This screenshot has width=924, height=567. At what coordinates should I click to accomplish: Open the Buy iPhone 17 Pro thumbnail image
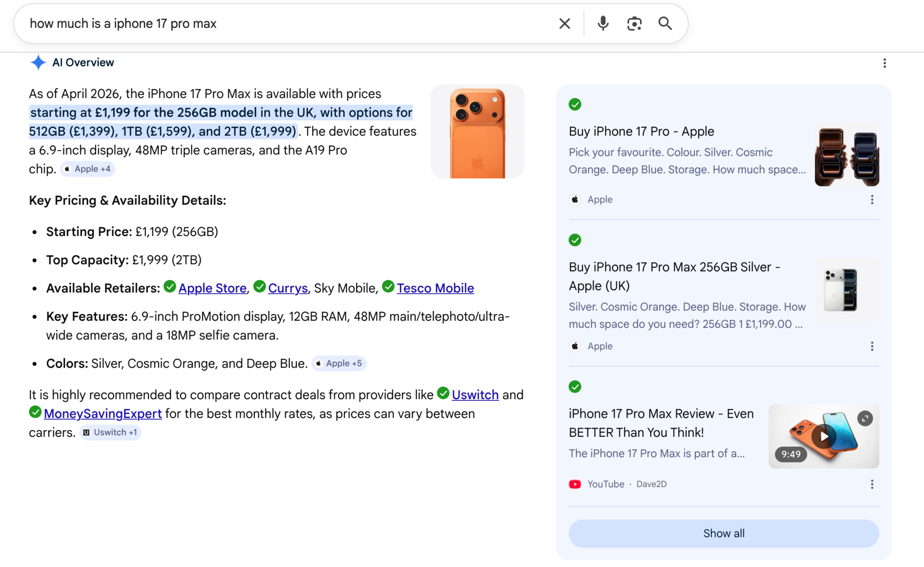[x=847, y=155]
